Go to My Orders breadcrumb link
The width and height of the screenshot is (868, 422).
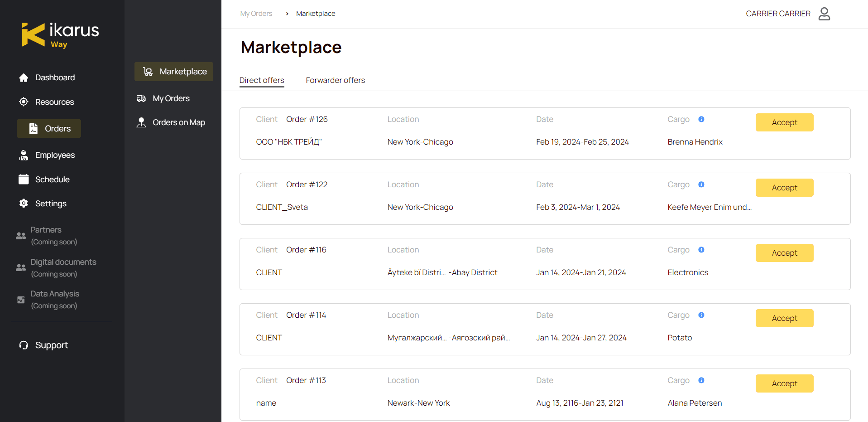coord(256,14)
